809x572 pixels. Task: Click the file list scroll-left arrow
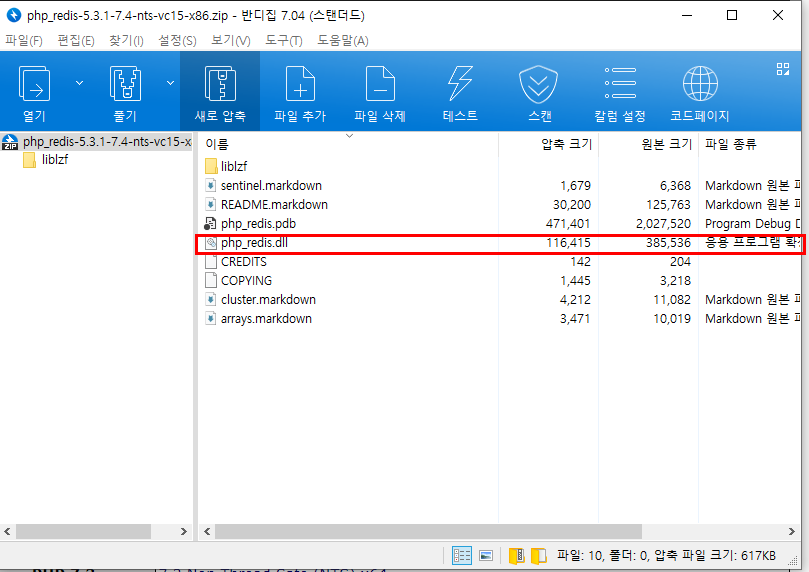(x=207, y=531)
